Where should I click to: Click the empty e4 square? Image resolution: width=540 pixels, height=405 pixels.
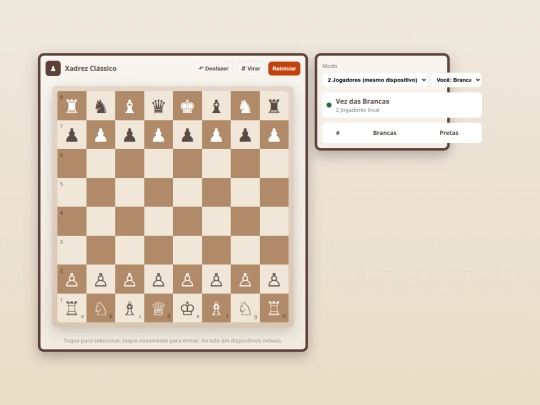coord(187,221)
